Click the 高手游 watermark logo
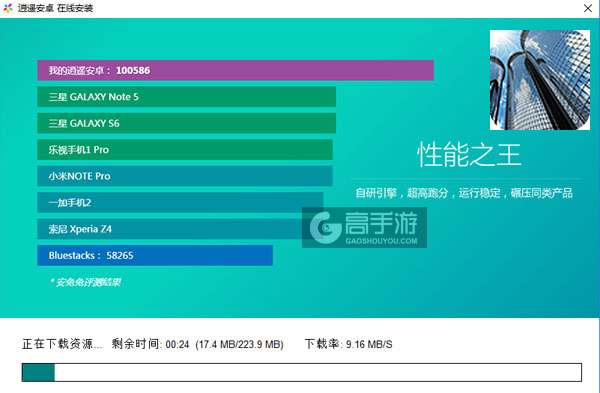The image size is (600, 393). 364,227
